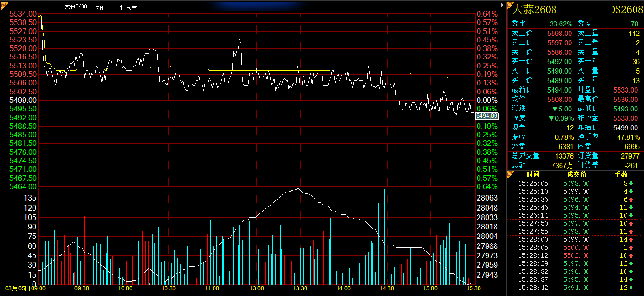
Task: Click the DS2608 contract code
Action: point(626,9)
